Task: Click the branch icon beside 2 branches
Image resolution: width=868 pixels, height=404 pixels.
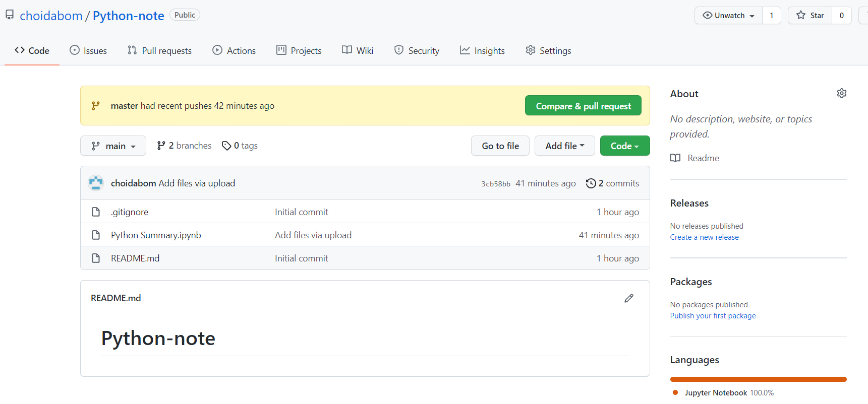Action: (x=161, y=146)
